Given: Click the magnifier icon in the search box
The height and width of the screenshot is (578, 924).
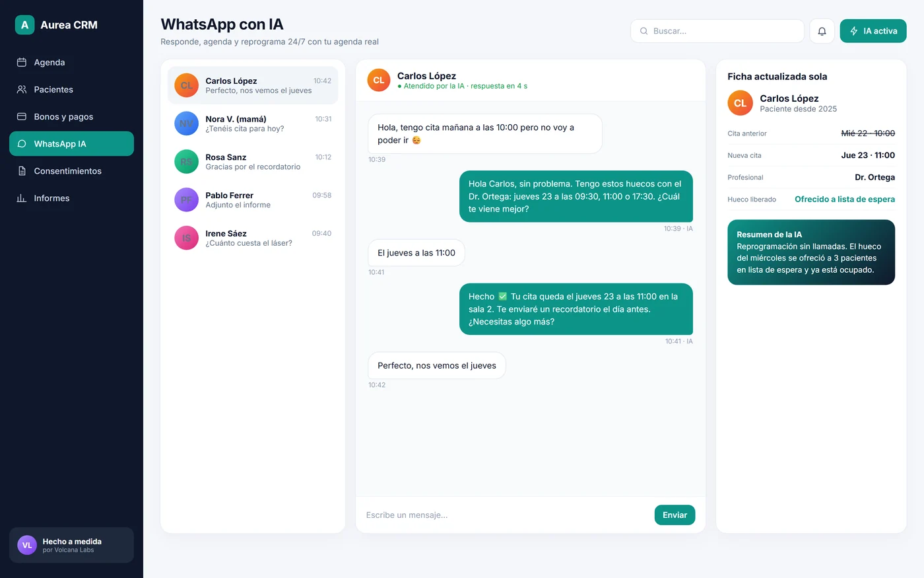Looking at the screenshot, I should click(x=643, y=31).
